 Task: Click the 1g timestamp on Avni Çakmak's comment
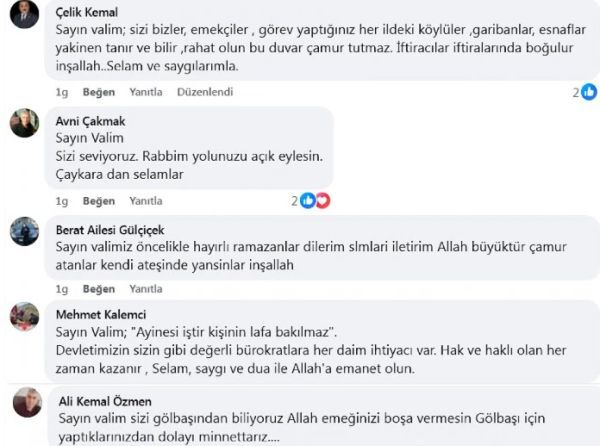pyautogui.click(x=62, y=201)
